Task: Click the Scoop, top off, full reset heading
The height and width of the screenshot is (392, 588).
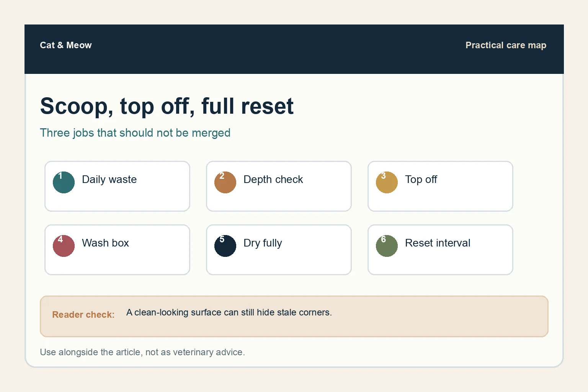Action: 167,106
